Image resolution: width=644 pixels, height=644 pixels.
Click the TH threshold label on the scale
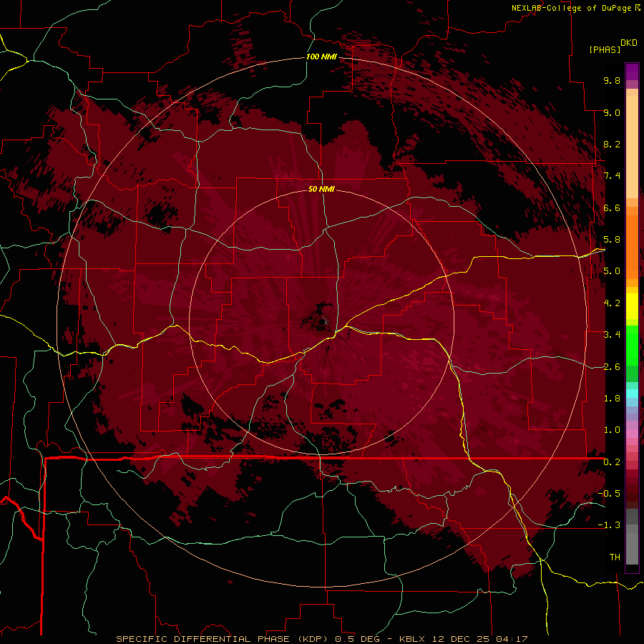click(x=615, y=557)
